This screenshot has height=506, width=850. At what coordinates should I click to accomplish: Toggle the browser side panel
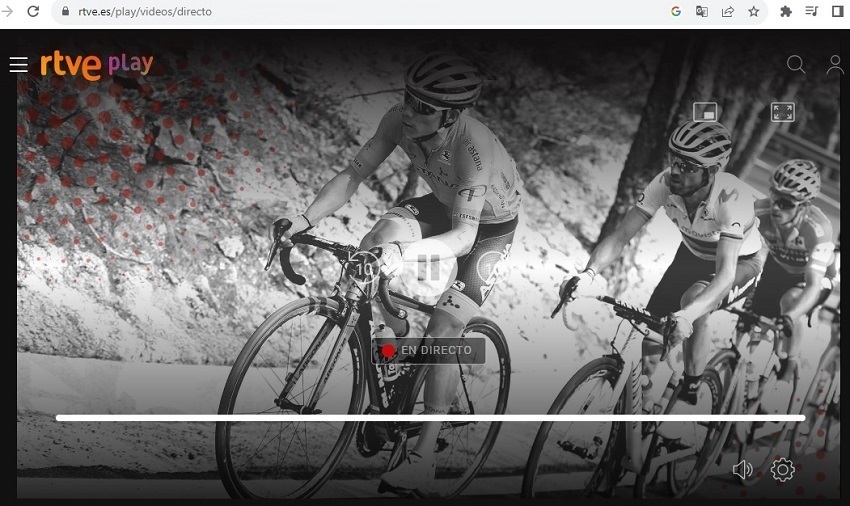tap(837, 12)
